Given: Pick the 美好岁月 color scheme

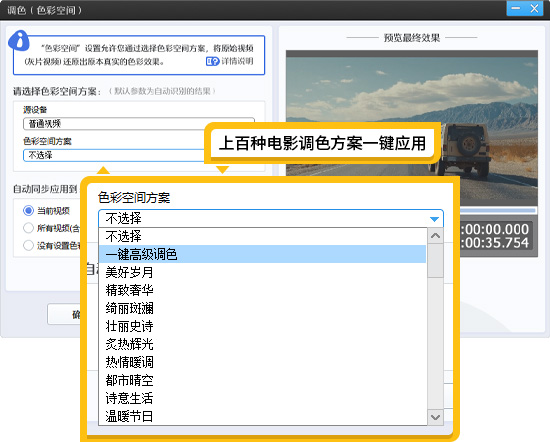Looking at the screenshot, I should click(x=262, y=272).
